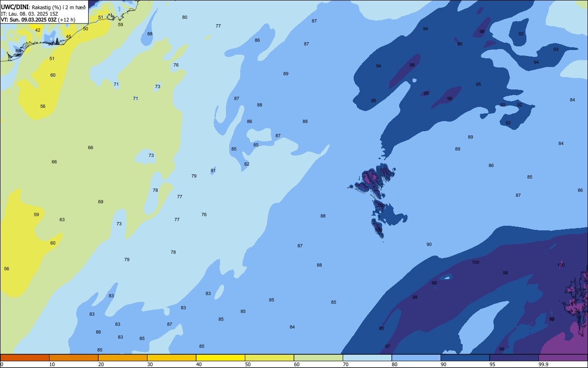
Task: Select the map value '63'
Action: [x=62, y=220]
